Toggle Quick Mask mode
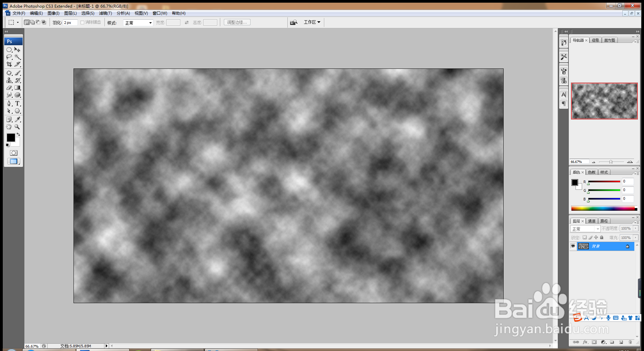Image resolution: width=644 pixels, height=351 pixels. point(14,153)
